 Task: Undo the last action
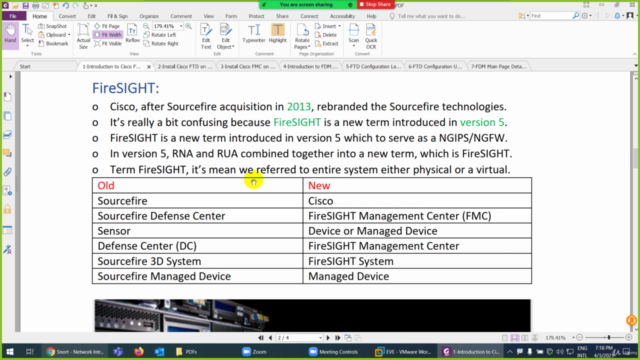[x=65, y=5]
